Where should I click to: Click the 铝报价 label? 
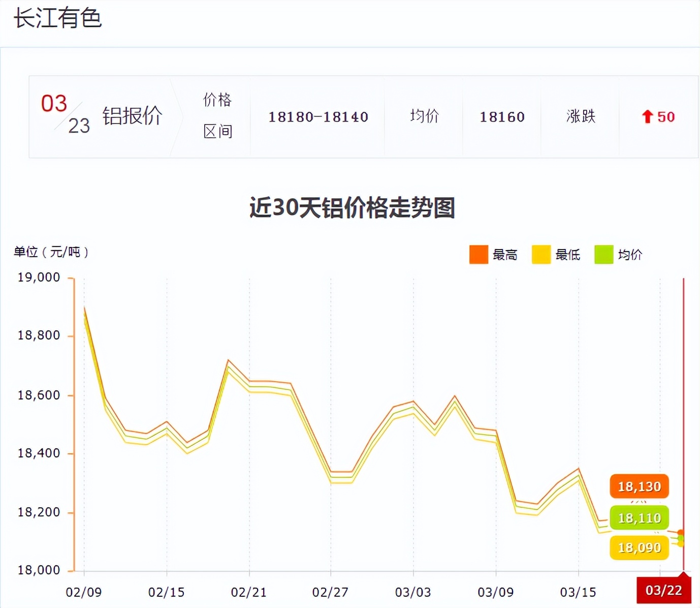(x=132, y=116)
